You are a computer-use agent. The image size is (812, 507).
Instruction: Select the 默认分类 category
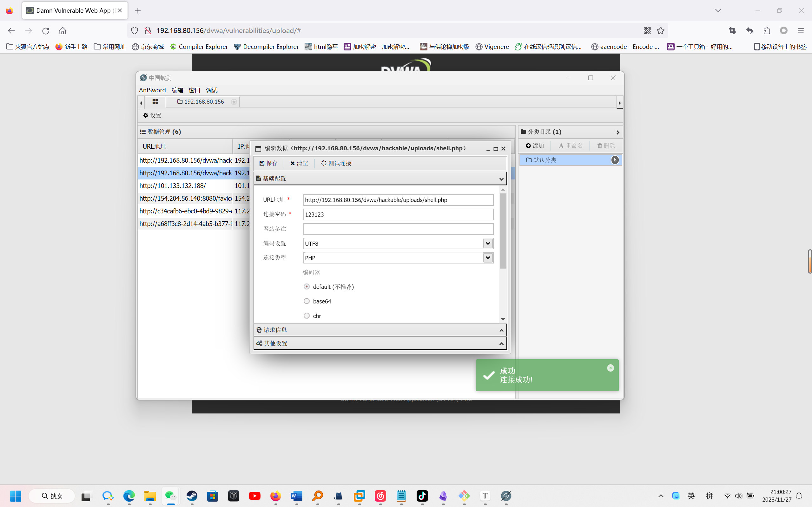(571, 160)
